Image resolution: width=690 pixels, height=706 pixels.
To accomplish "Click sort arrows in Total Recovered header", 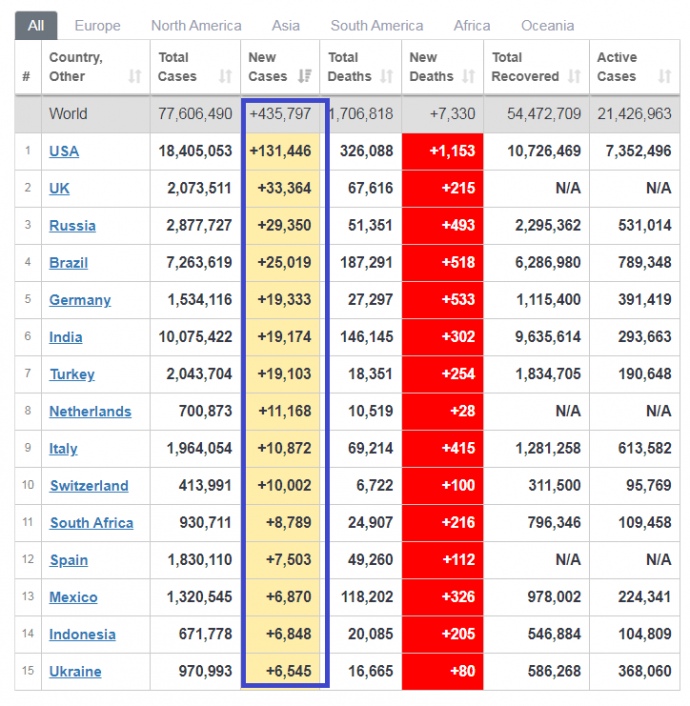I will (573, 76).
